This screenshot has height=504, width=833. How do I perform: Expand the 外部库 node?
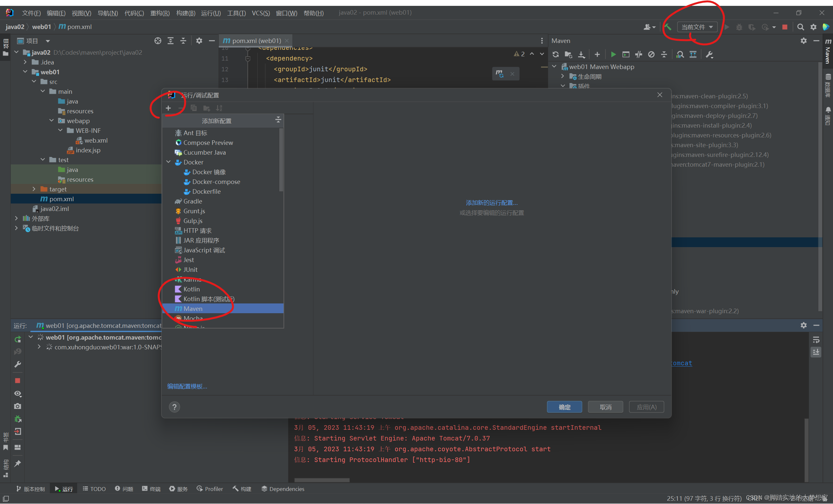click(16, 218)
